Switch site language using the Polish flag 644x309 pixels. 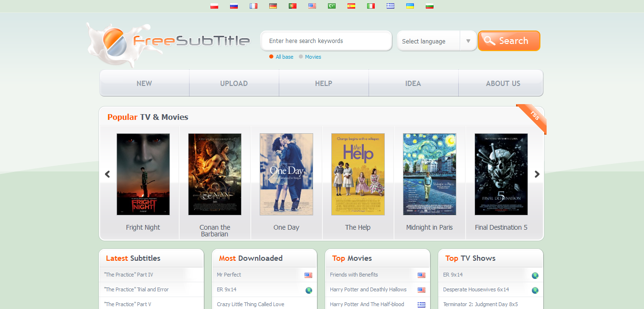(214, 6)
